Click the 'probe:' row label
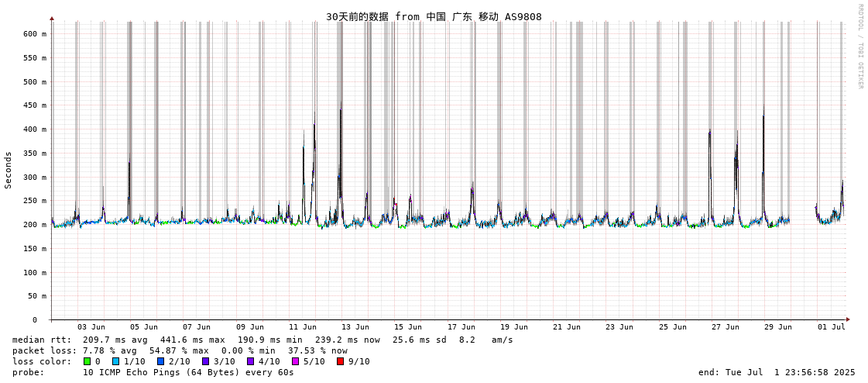Viewport: 868px width, 383px height. [x=28, y=372]
